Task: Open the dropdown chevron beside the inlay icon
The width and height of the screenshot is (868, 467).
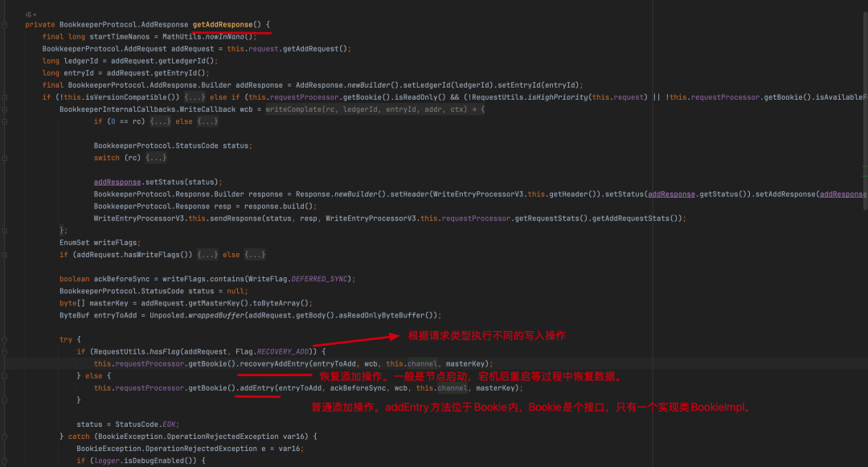Action: click(35, 15)
